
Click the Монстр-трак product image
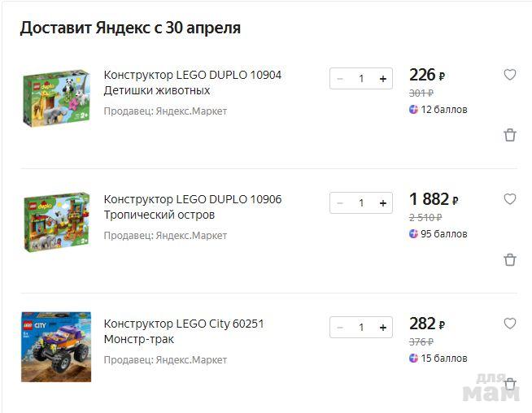point(56,346)
